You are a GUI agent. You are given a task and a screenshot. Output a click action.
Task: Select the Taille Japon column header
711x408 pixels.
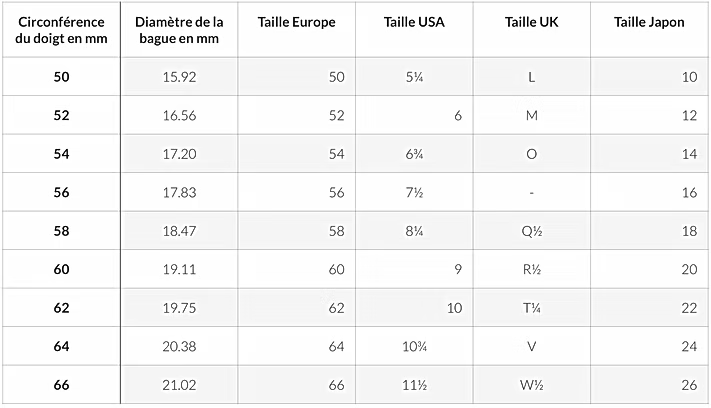[649, 22]
